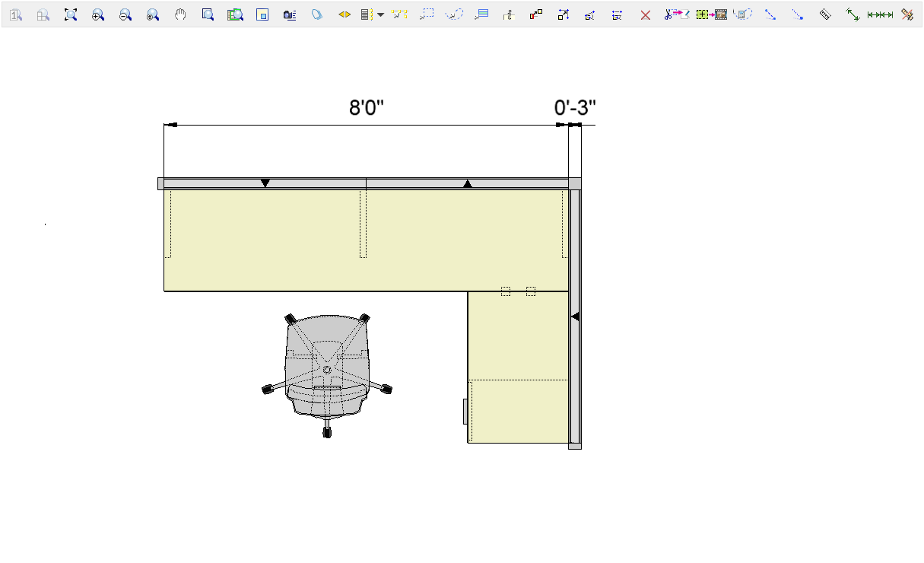Select the return pedestal file drawer
Viewport: 924px width, 563px height.
[518, 410]
